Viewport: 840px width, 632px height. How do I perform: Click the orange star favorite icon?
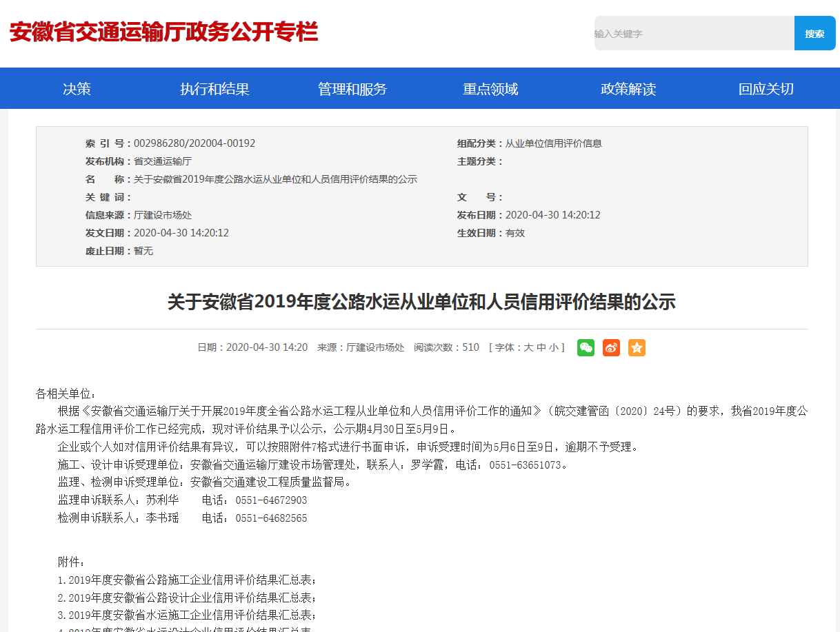(x=637, y=348)
